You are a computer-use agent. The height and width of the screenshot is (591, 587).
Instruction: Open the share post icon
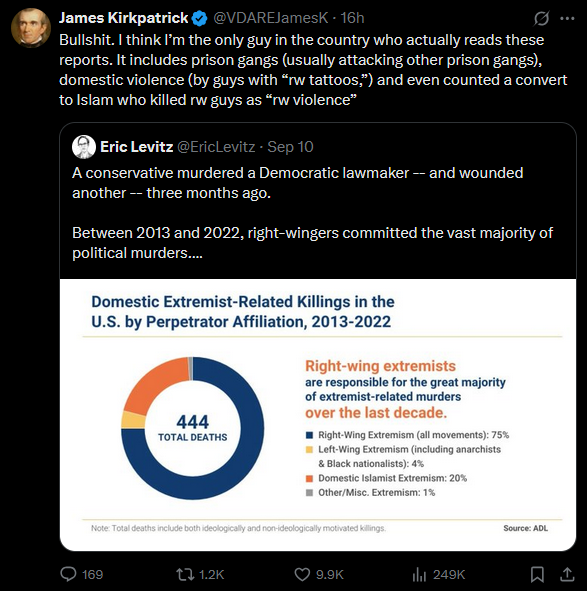(x=567, y=574)
